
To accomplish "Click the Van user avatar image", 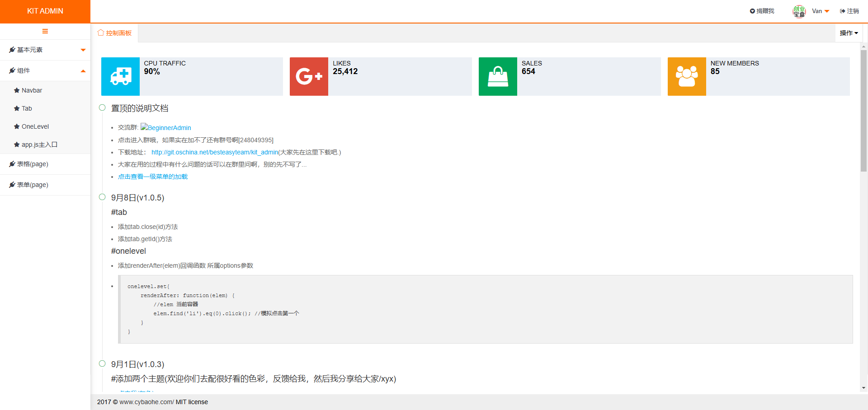I will [x=799, y=11].
